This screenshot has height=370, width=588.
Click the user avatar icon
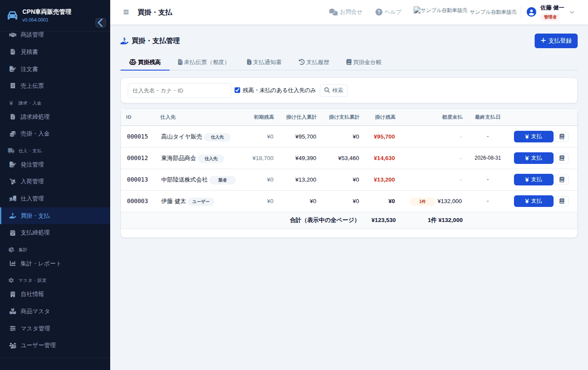click(532, 12)
